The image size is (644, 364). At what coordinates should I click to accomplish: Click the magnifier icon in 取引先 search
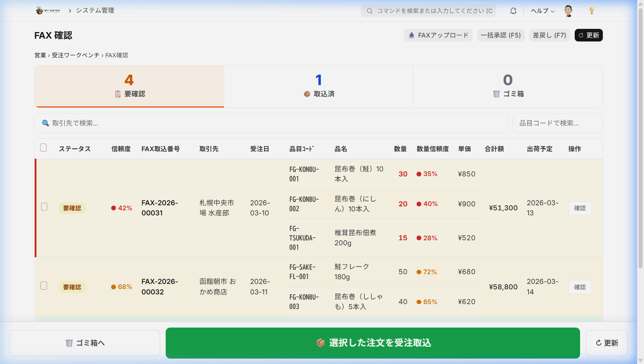tap(45, 123)
